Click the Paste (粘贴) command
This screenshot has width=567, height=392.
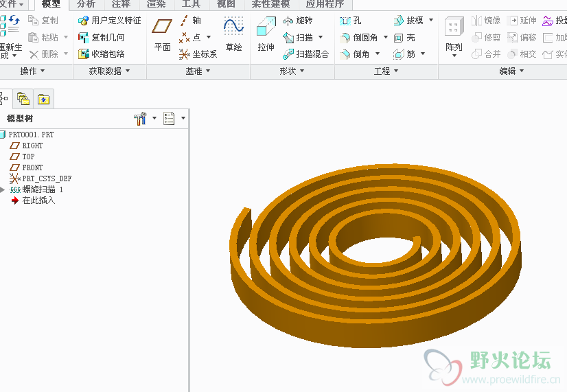(x=43, y=37)
